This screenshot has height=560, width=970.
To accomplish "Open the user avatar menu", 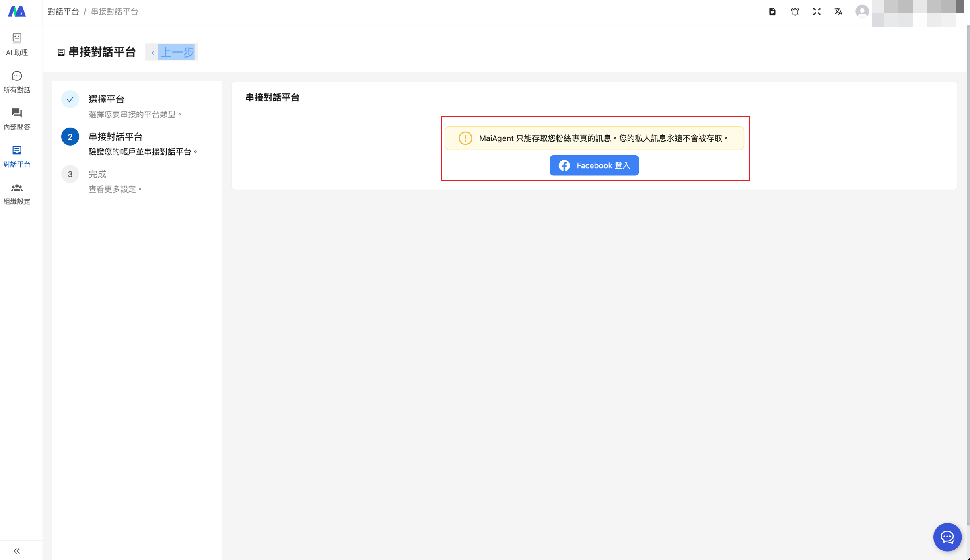I will point(862,12).
